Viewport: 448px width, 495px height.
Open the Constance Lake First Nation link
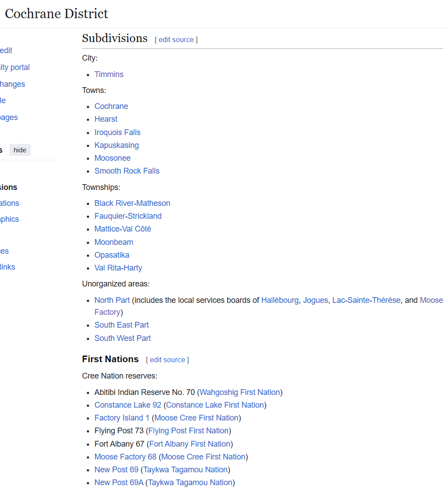pyautogui.click(x=215, y=405)
